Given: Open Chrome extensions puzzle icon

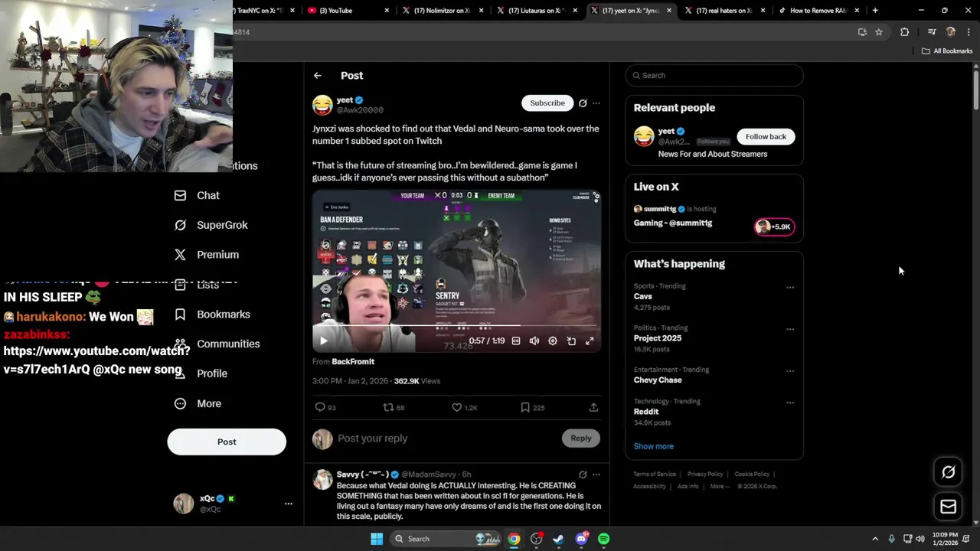Looking at the screenshot, I should pyautogui.click(x=904, y=32).
